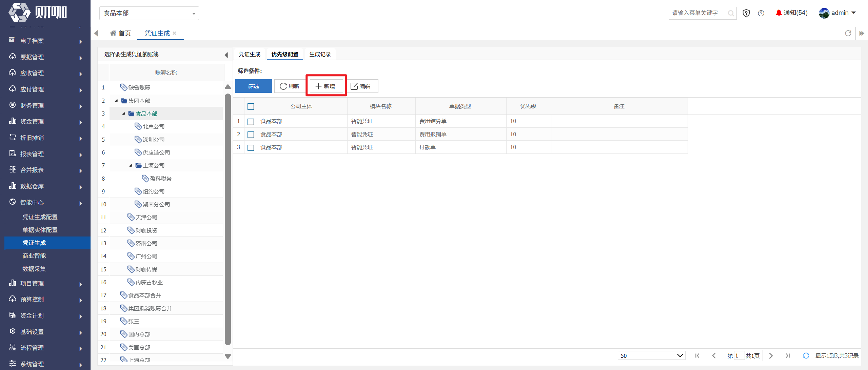Select 北京公司 in the ledger tree
This screenshot has height=370, width=868.
click(x=153, y=127)
